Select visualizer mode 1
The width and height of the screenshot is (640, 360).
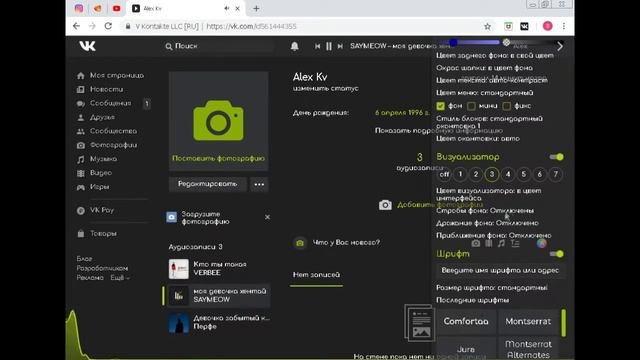point(460,174)
